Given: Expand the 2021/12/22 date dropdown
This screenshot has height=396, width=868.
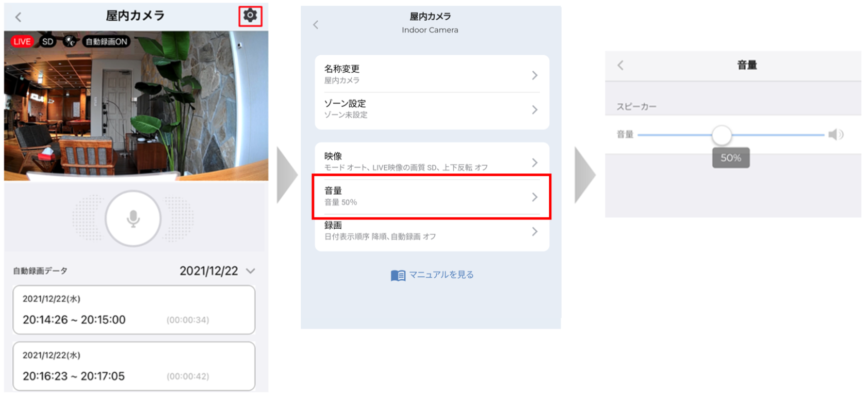Looking at the screenshot, I should [x=251, y=271].
